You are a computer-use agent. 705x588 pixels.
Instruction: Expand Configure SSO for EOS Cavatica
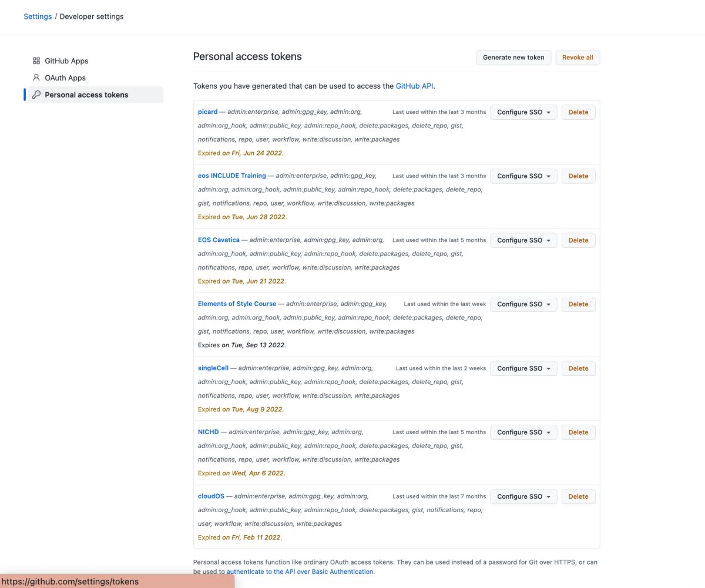(523, 240)
